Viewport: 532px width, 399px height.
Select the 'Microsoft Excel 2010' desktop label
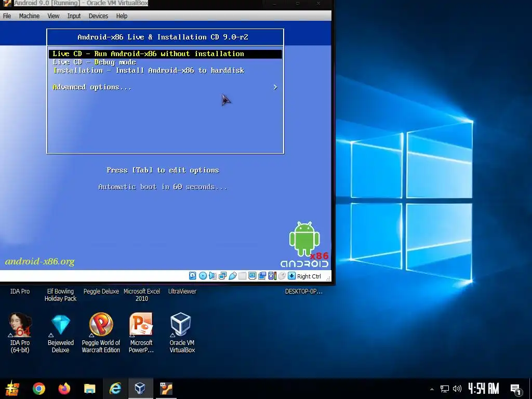coord(142,295)
